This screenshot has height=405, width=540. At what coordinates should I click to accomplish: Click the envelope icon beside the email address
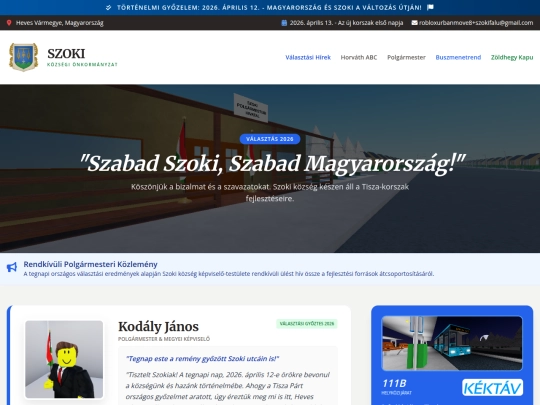point(414,23)
